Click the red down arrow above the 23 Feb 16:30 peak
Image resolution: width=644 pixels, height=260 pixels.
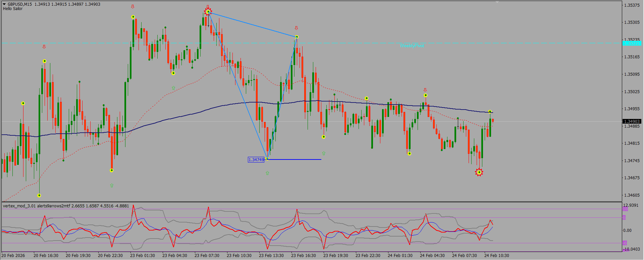coord(296,28)
